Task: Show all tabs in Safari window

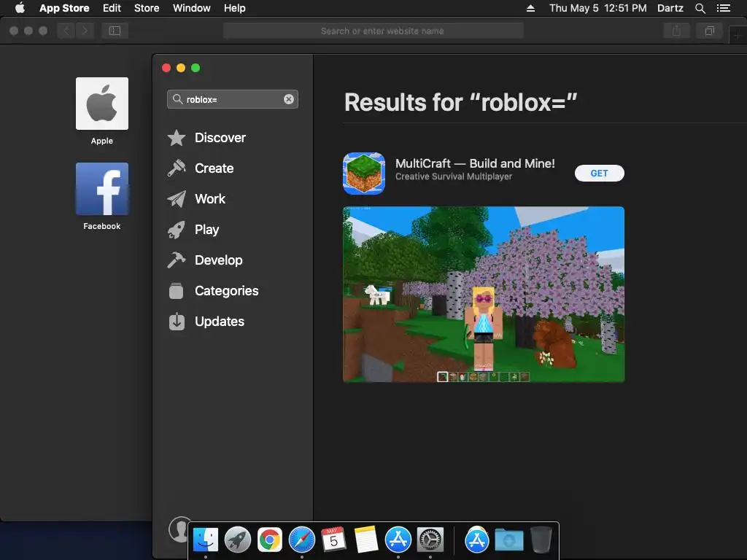Action: (709, 31)
